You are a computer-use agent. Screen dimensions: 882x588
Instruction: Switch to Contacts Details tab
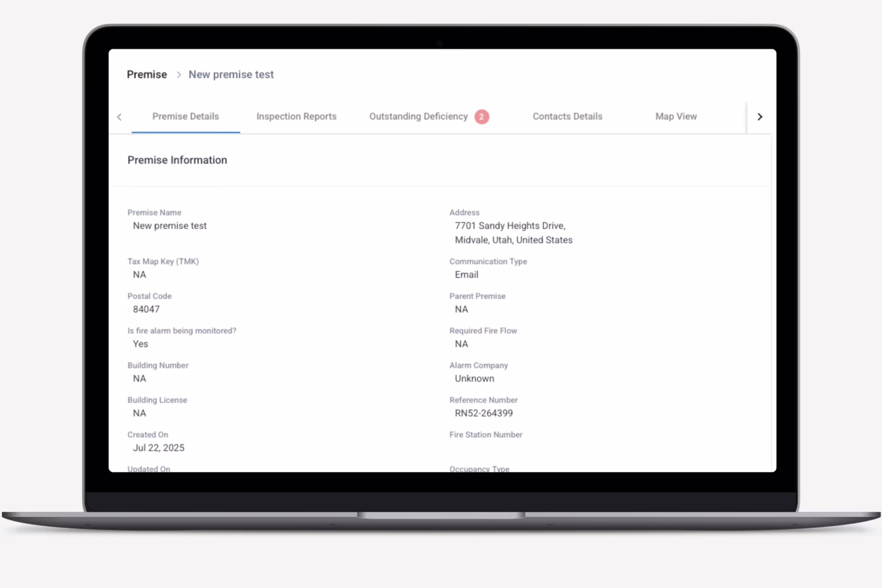(567, 117)
